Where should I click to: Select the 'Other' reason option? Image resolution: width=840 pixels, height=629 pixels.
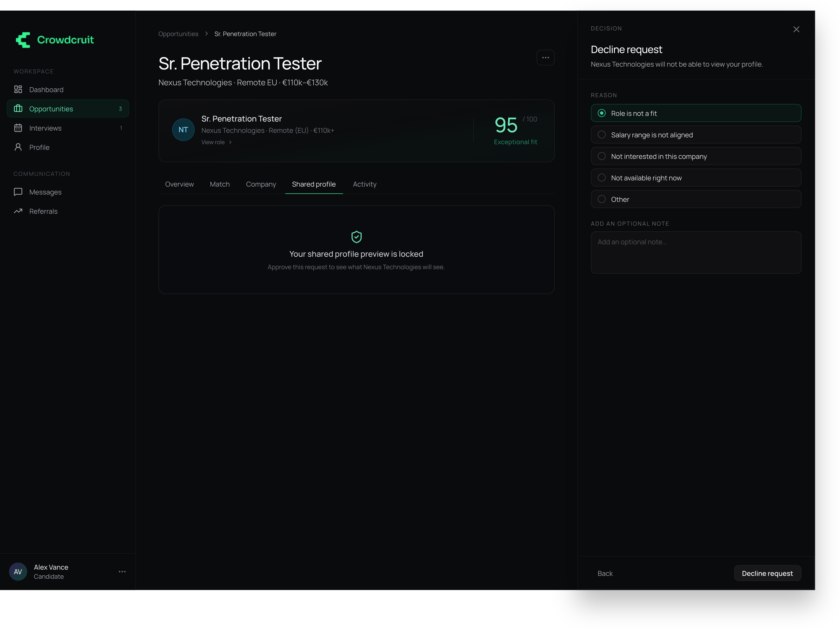coord(696,199)
